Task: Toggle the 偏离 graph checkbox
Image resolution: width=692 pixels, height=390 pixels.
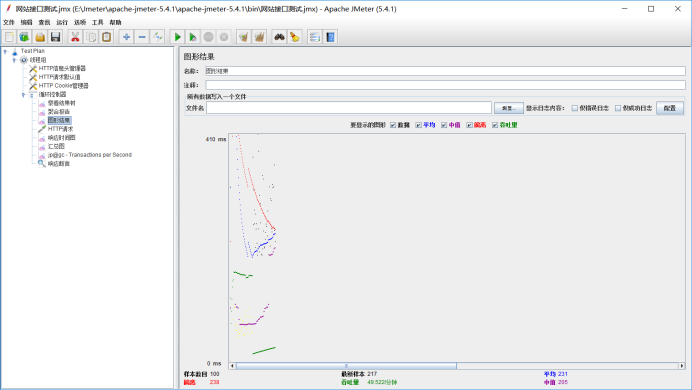Action: tap(470, 125)
